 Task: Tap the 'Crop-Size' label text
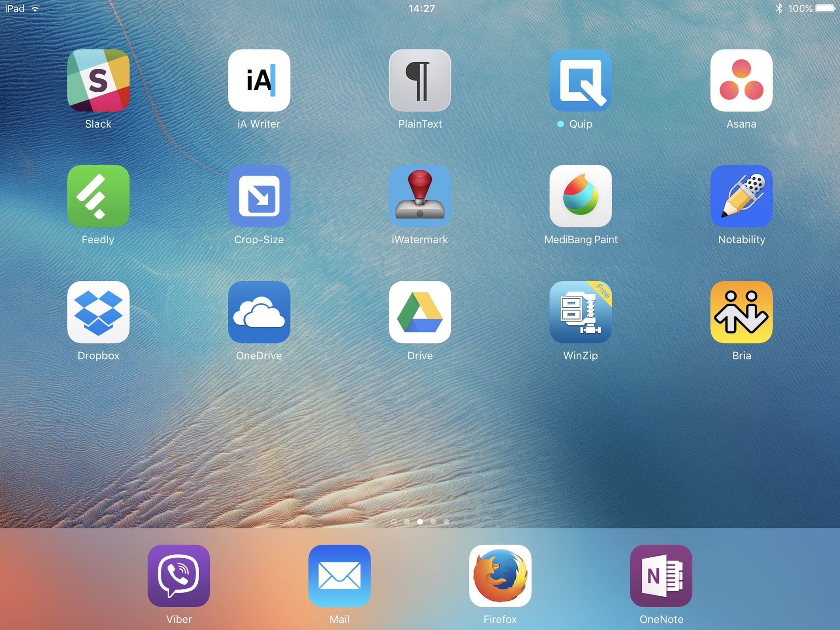[259, 240]
